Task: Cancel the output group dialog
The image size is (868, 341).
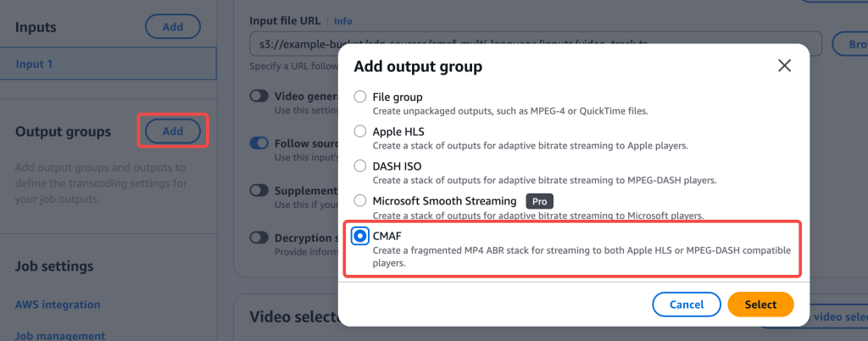Action: click(x=687, y=305)
